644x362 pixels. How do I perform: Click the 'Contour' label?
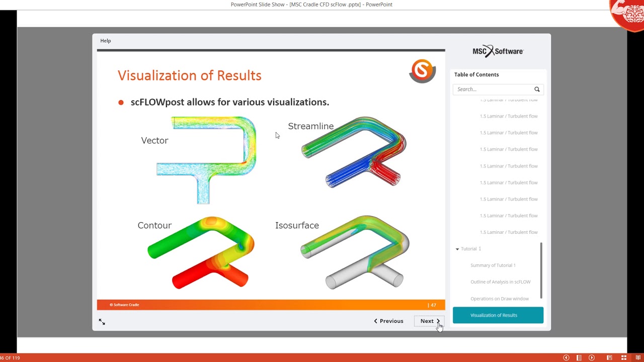[x=154, y=225]
